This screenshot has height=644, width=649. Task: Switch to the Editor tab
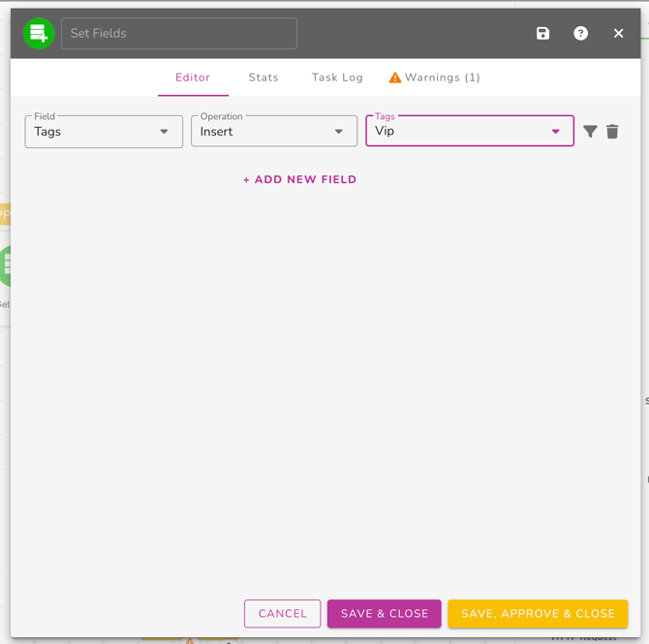(x=193, y=77)
